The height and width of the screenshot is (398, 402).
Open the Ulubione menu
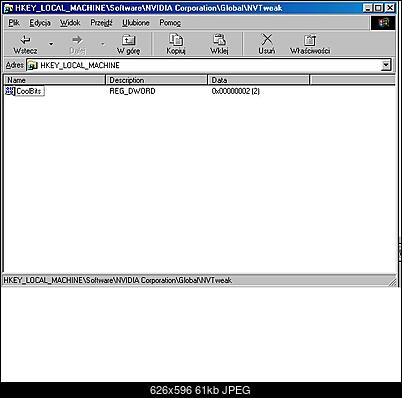[136, 23]
